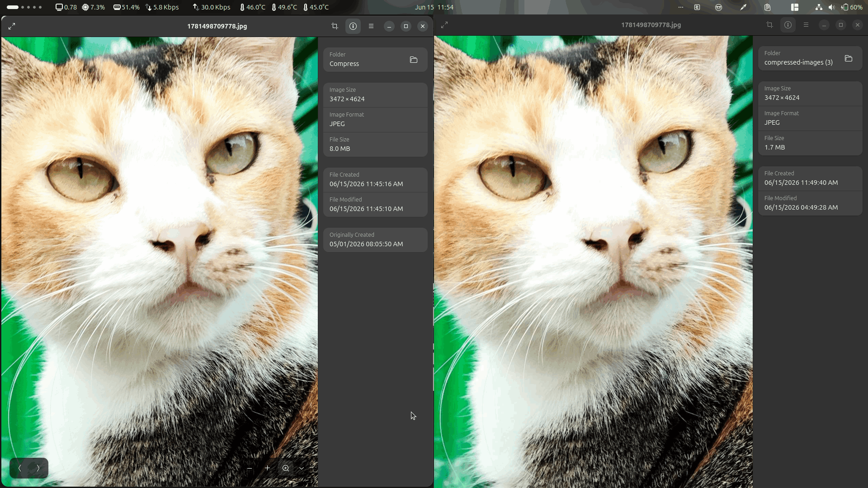The width and height of the screenshot is (868, 488).
Task: Close the left image viewer window
Action: [423, 26]
